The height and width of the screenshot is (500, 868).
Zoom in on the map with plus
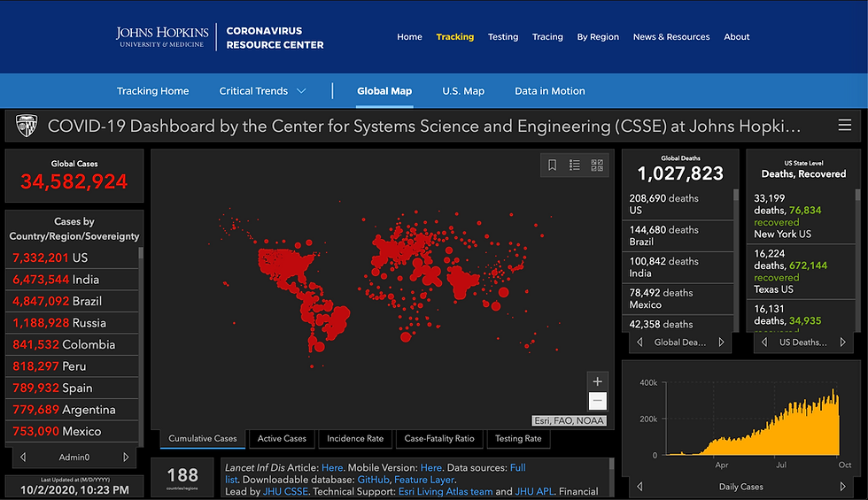[x=597, y=381]
